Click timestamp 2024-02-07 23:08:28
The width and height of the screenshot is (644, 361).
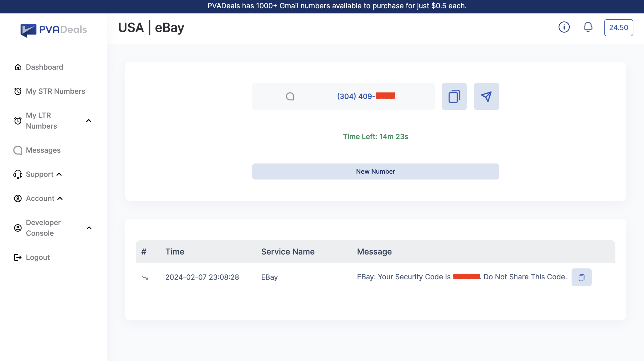(202, 277)
